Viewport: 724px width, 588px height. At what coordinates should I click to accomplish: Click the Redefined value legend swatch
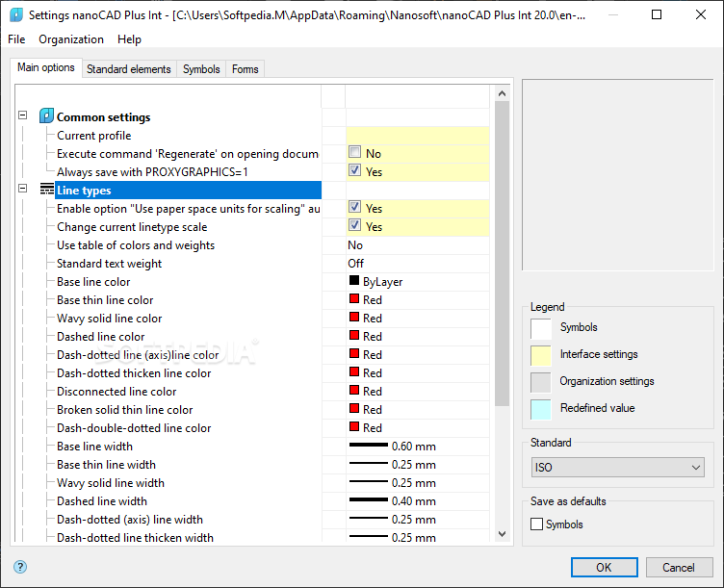(541, 409)
